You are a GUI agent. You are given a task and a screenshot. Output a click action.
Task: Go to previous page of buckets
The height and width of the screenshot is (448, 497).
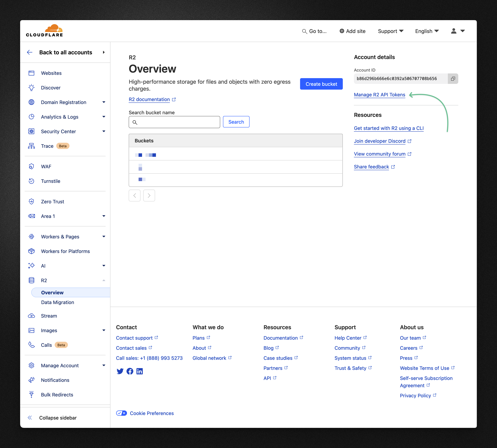coord(134,196)
